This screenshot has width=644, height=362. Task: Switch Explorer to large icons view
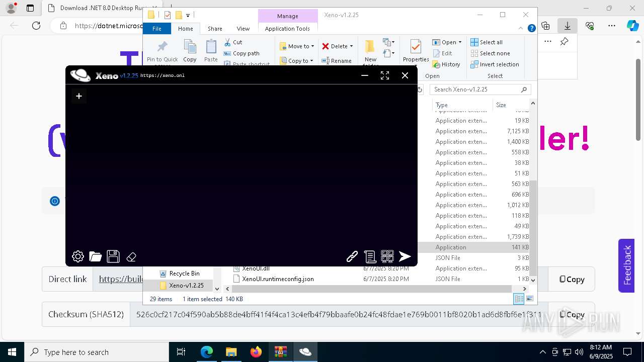(x=529, y=299)
